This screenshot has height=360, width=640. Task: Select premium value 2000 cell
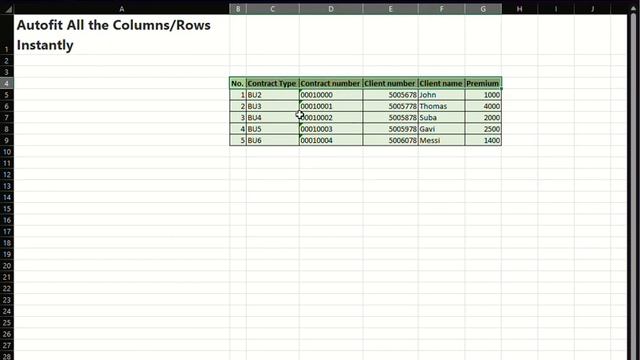tap(483, 118)
